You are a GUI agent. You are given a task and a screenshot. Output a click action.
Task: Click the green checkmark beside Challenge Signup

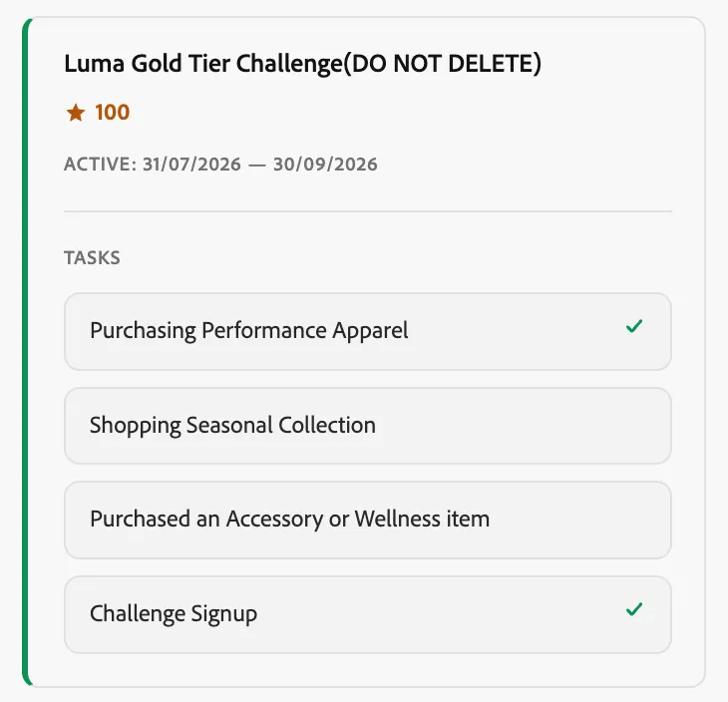click(633, 608)
